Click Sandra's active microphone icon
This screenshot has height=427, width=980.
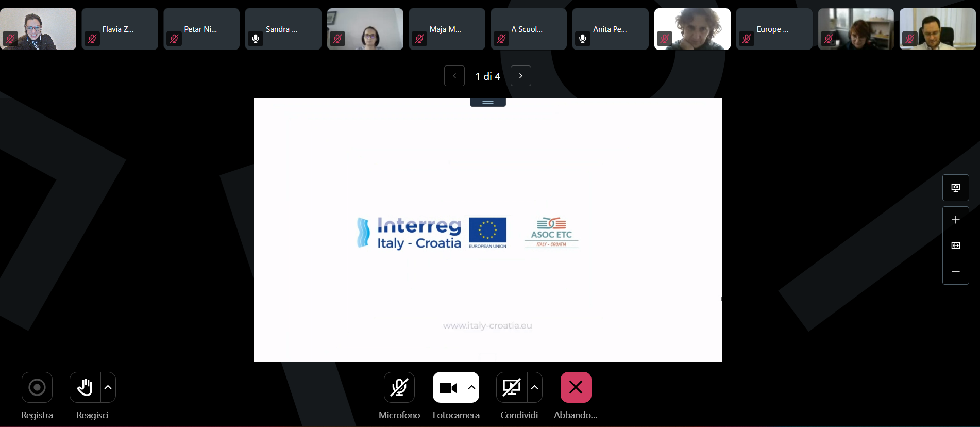(256, 39)
